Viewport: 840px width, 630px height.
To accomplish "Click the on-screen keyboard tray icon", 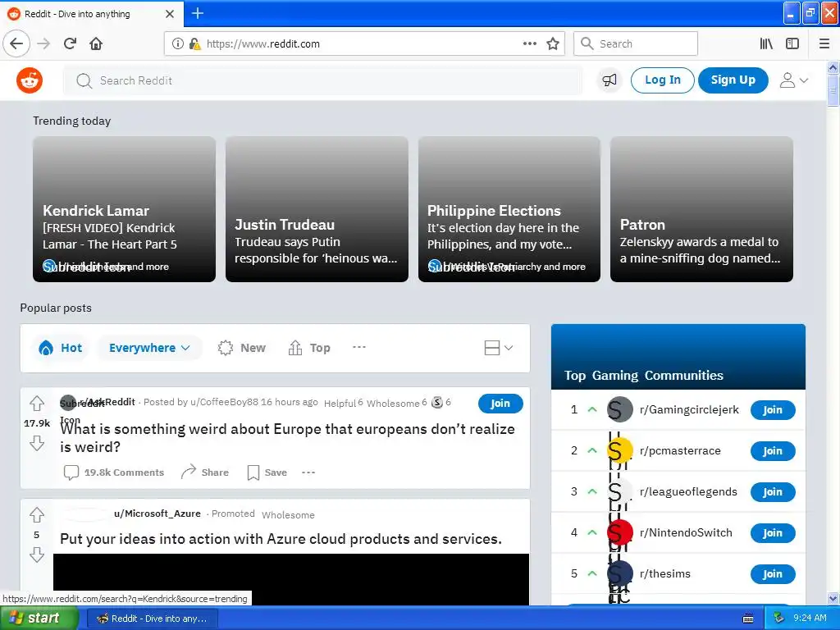I will point(748,619).
